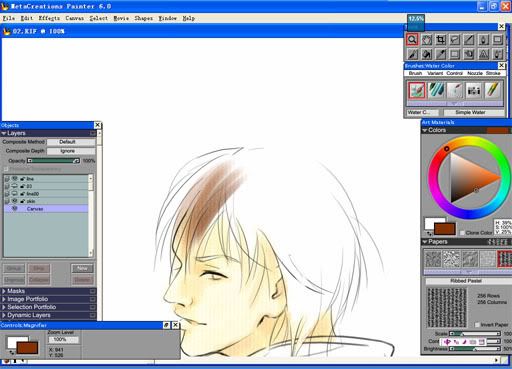512x369 pixels.
Task: Adjust the paper Brightness slider
Action: pos(475,349)
